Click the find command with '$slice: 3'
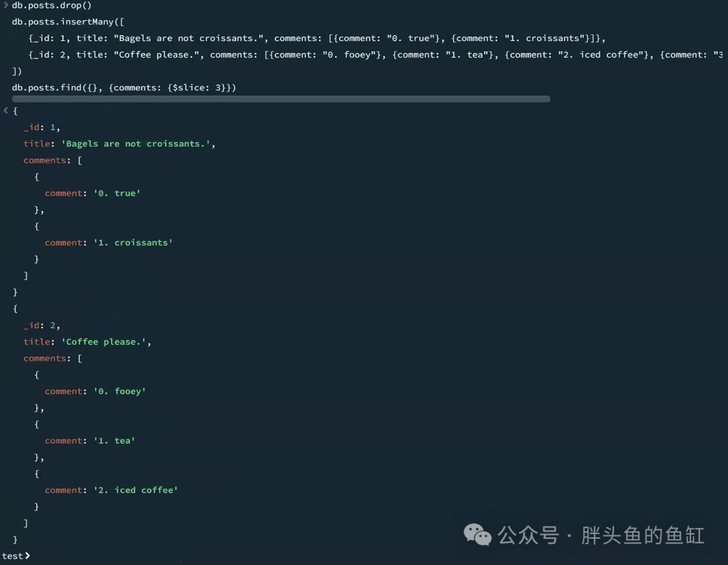 coord(124,88)
